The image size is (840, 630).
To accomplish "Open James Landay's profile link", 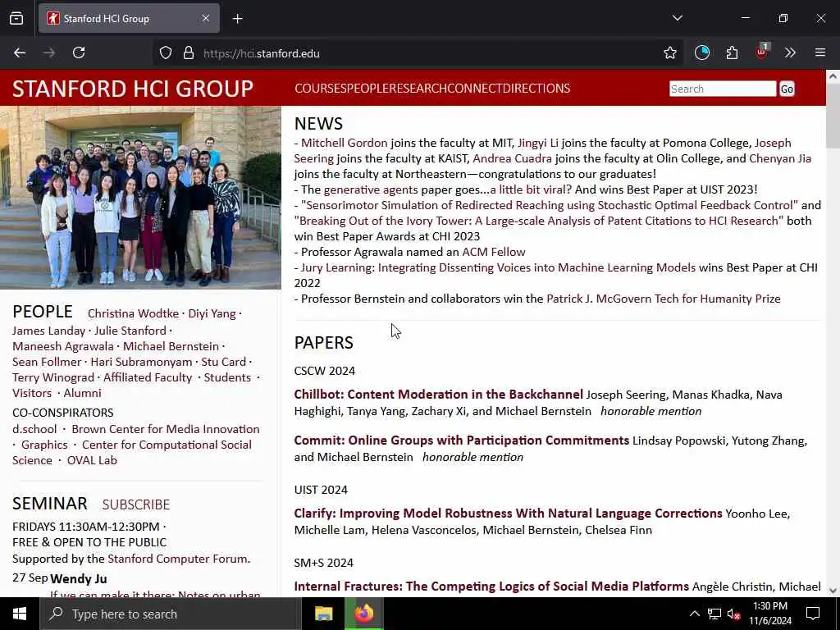I will click(48, 331).
